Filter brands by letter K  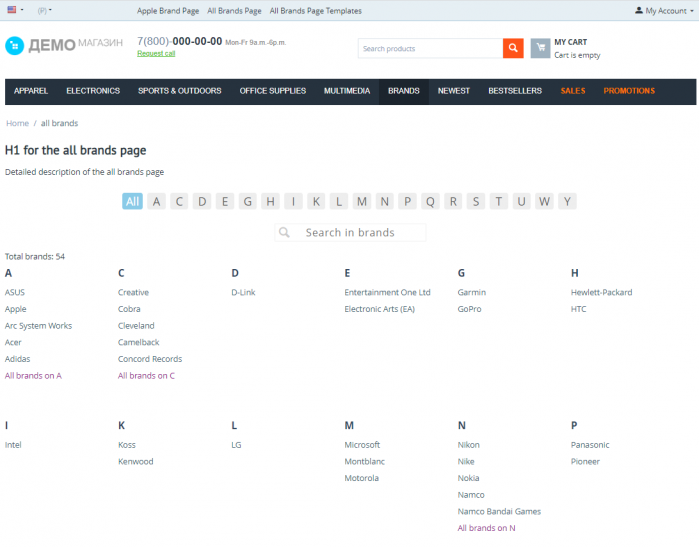(x=316, y=201)
